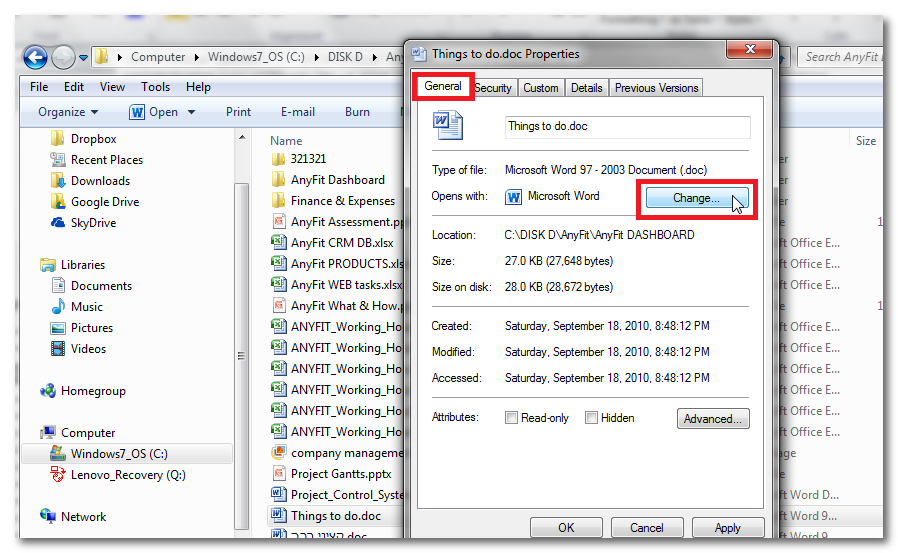Open the Tools menu

pos(155,87)
